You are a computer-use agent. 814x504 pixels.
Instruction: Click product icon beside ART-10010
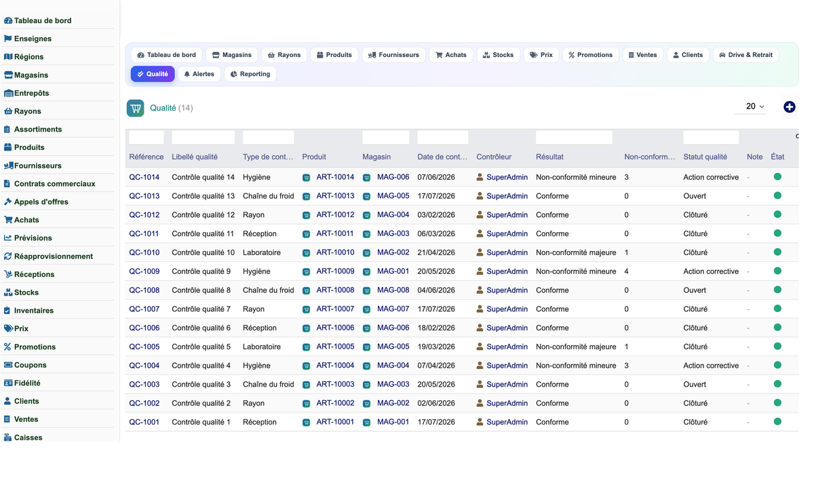pos(307,253)
